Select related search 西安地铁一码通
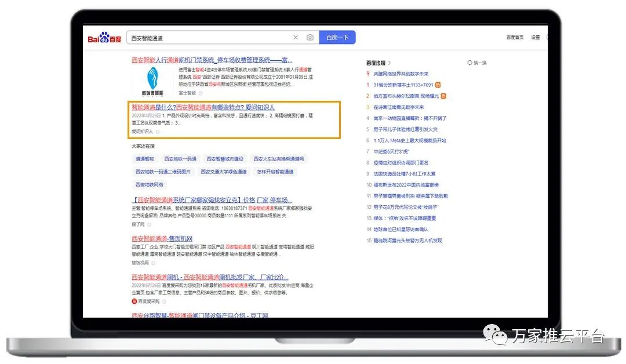This screenshot has height=364, width=626. click(180, 159)
